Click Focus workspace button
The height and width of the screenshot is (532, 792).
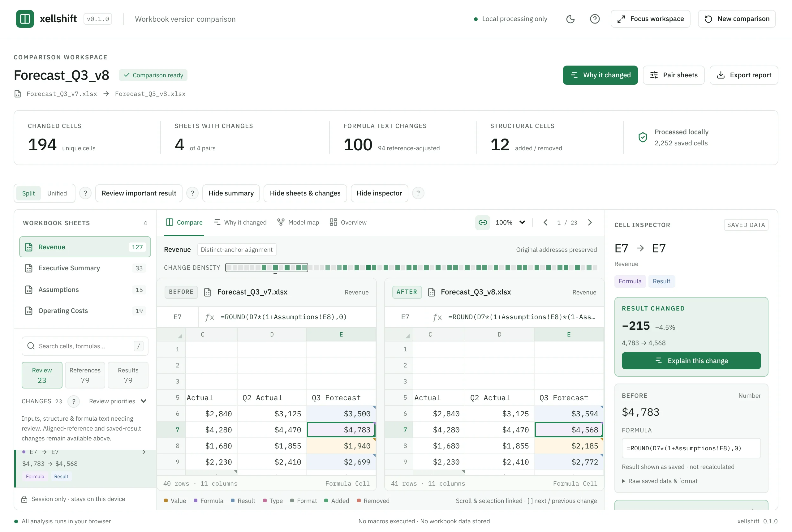pyautogui.click(x=650, y=19)
